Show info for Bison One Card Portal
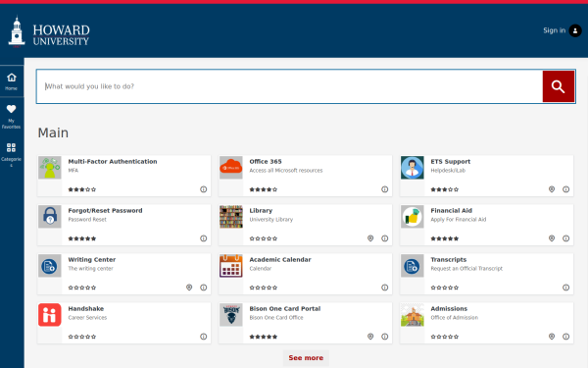The image size is (588, 368). coord(385,337)
